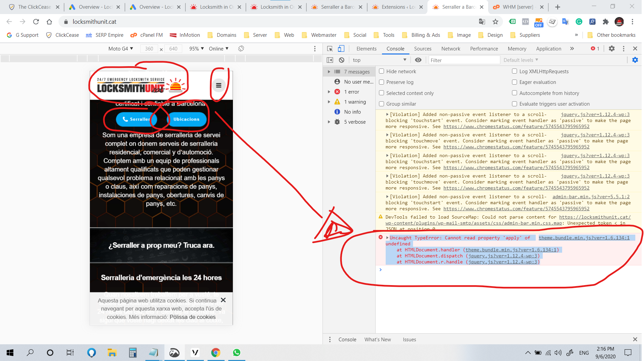Enable Preserve log checkbox
Screen dimensions: 644x361
pos(381,82)
